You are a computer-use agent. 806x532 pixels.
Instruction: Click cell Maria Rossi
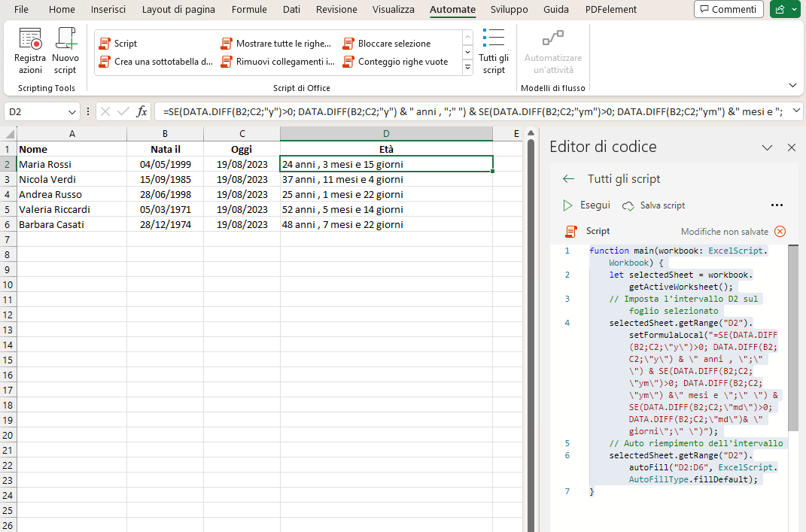coord(72,165)
